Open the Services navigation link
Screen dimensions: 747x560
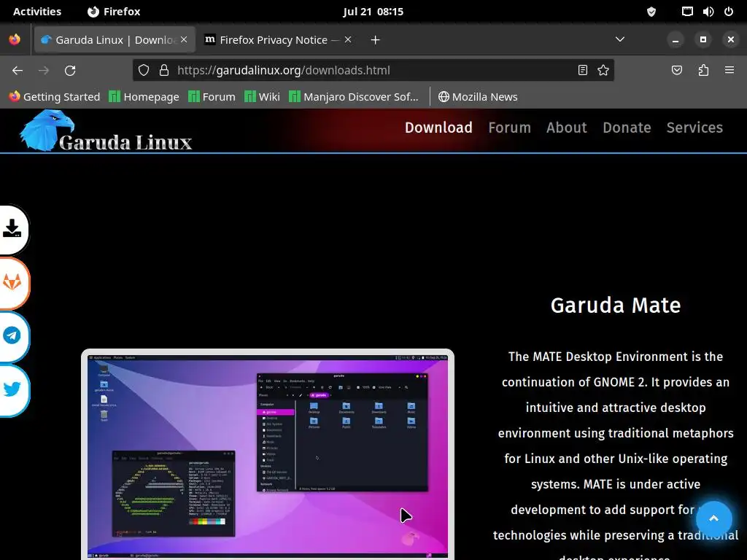(x=694, y=128)
